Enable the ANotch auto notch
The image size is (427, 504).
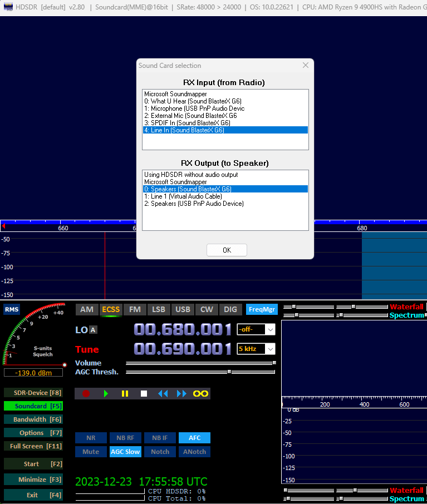click(194, 452)
